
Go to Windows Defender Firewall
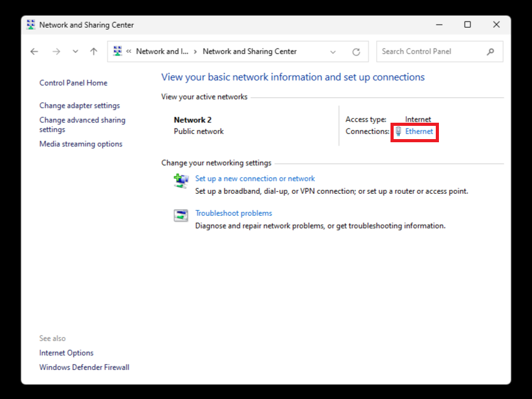pyautogui.click(x=84, y=367)
